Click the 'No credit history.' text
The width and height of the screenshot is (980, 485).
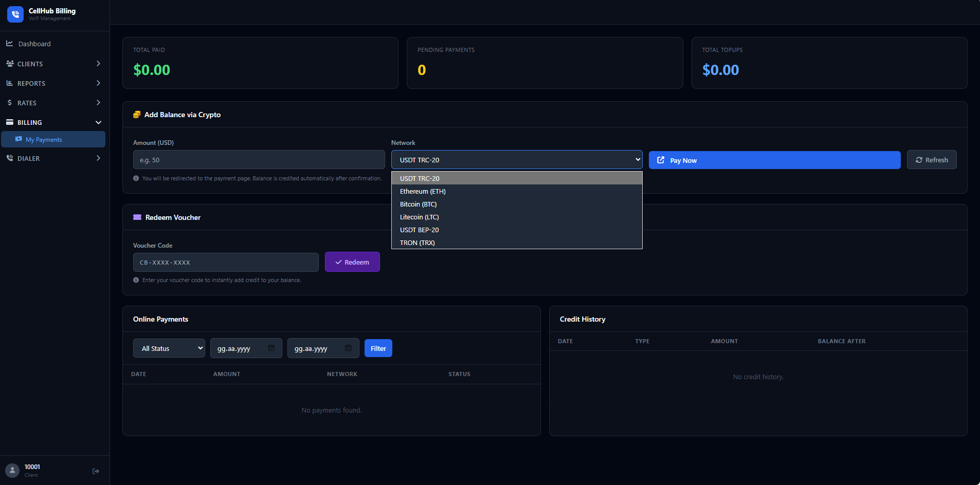(x=758, y=377)
